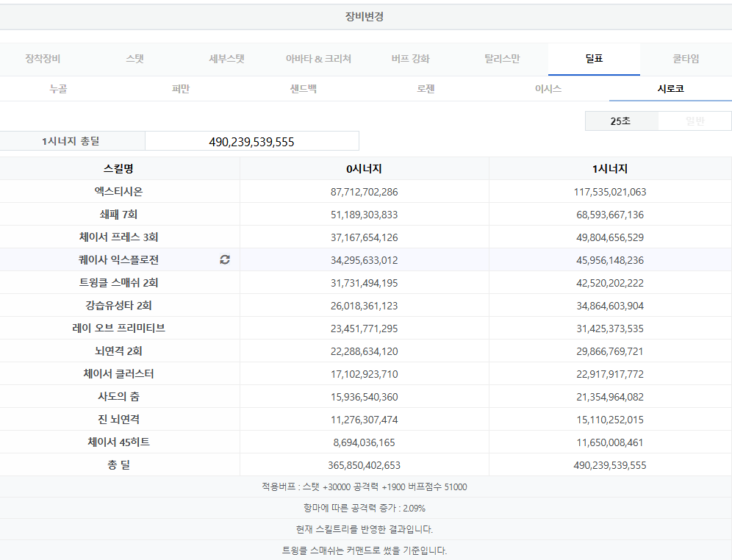
Task: Select the 체이서 프레스 3회 skill name
Action: tap(118, 237)
